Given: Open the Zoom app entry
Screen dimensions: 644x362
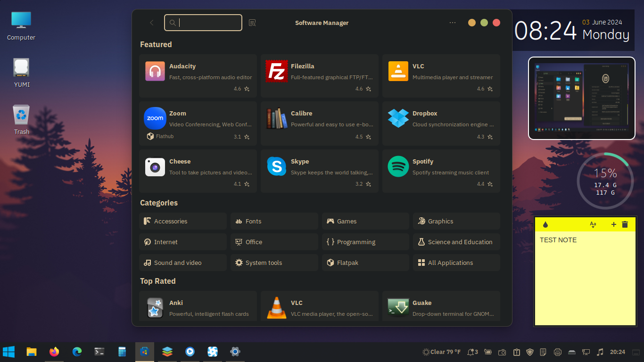Looking at the screenshot, I should coord(198,123).
